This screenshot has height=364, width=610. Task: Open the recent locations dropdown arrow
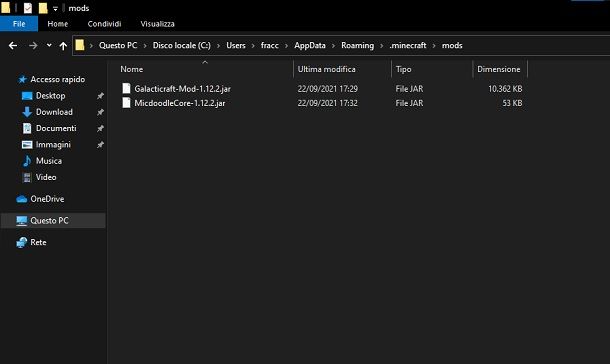[x=49, y=46]
